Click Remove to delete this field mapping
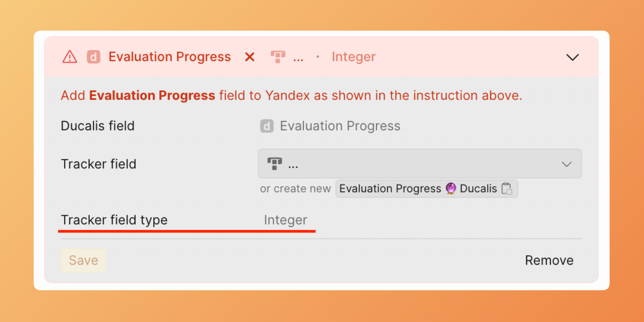644x322 pixels. click(549, 260)
